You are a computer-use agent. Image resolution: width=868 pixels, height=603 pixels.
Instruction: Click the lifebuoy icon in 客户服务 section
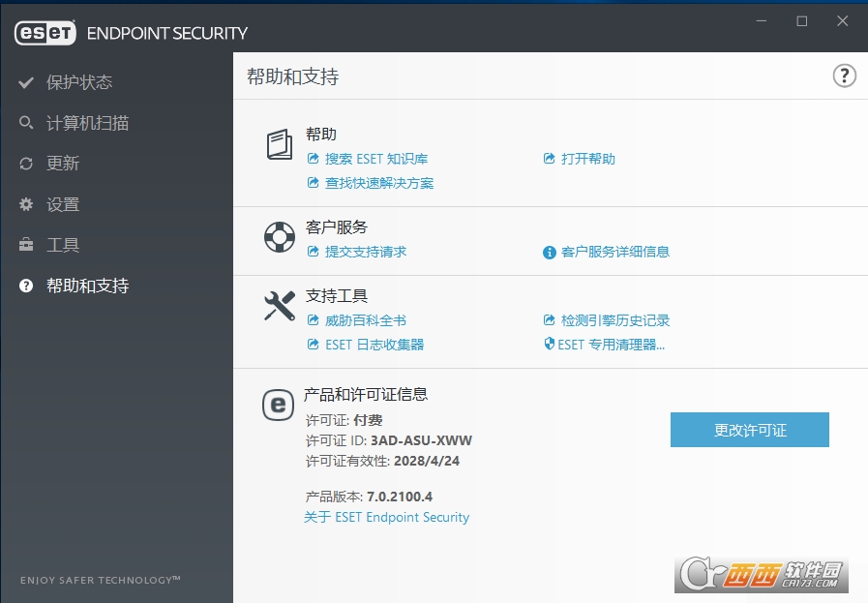tap(280, 237)
